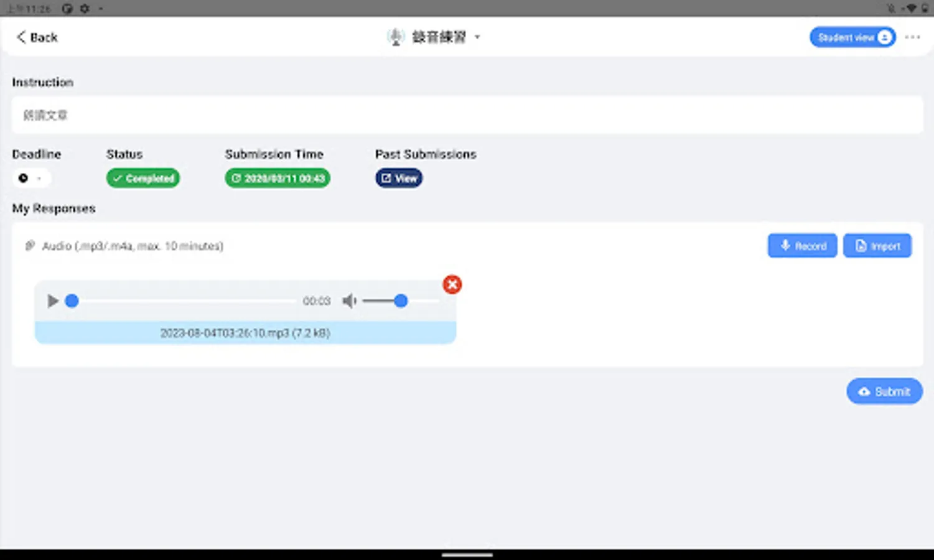This screenshot has width=934, height=560.
Task: Click the Import button's file icon
Action: 862,245
